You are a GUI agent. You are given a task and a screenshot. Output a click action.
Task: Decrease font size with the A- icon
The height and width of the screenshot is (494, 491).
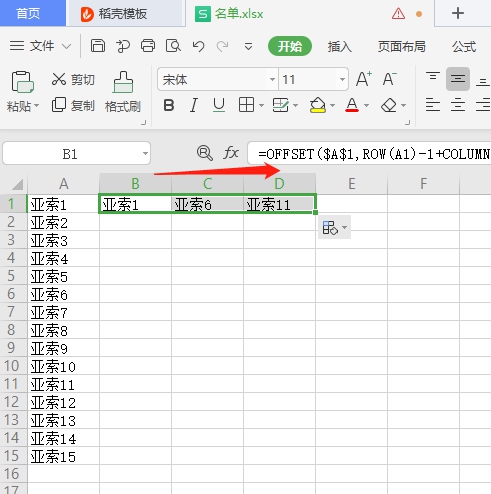pos(389,79)
